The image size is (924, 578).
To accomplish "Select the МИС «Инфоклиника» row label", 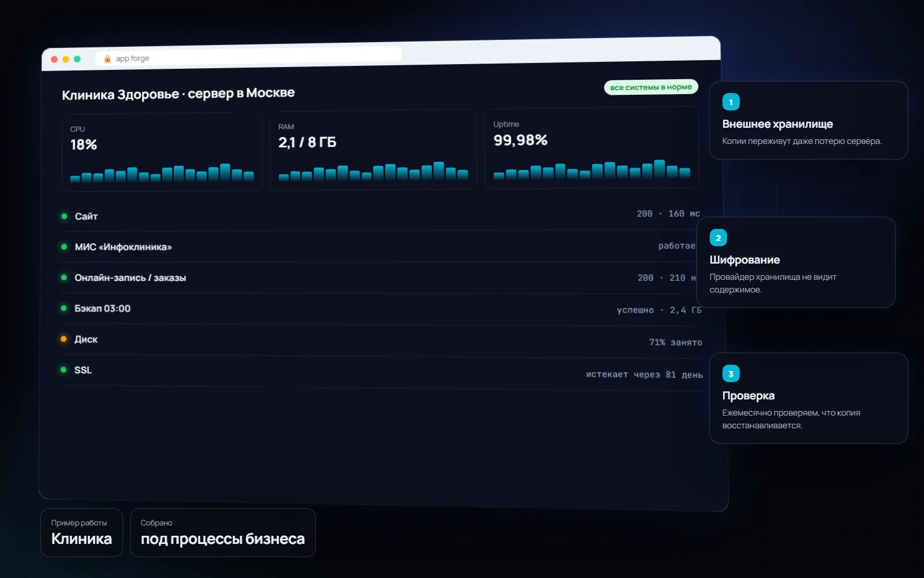I will [123, 247].
